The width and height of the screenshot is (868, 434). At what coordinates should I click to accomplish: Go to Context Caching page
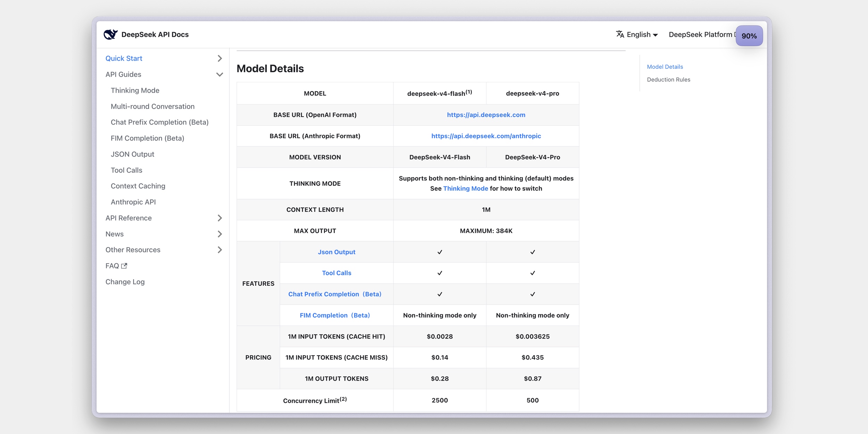138,186
